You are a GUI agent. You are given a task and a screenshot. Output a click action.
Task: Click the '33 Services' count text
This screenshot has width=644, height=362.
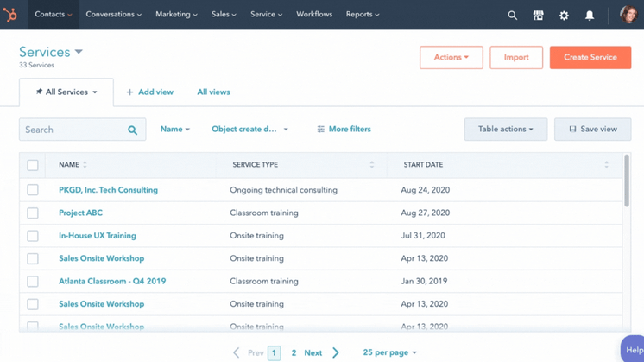(36, 65)
